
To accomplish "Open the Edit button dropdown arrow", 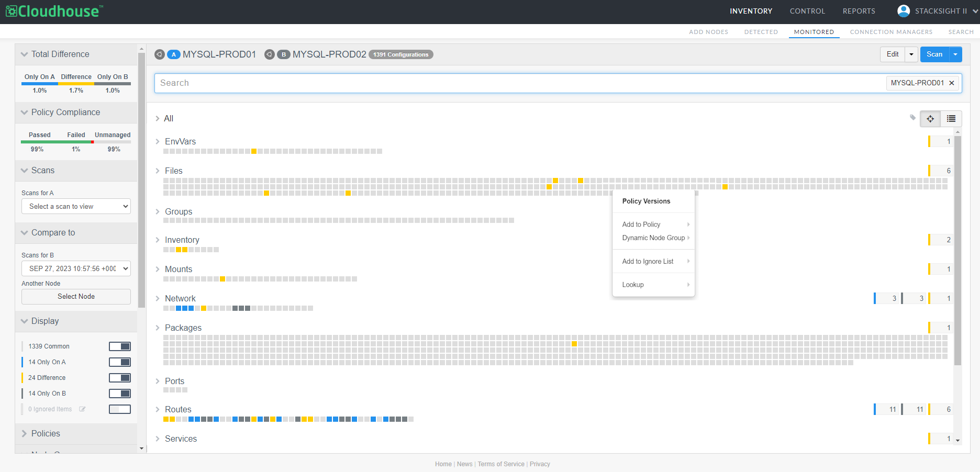I will 911,54.
